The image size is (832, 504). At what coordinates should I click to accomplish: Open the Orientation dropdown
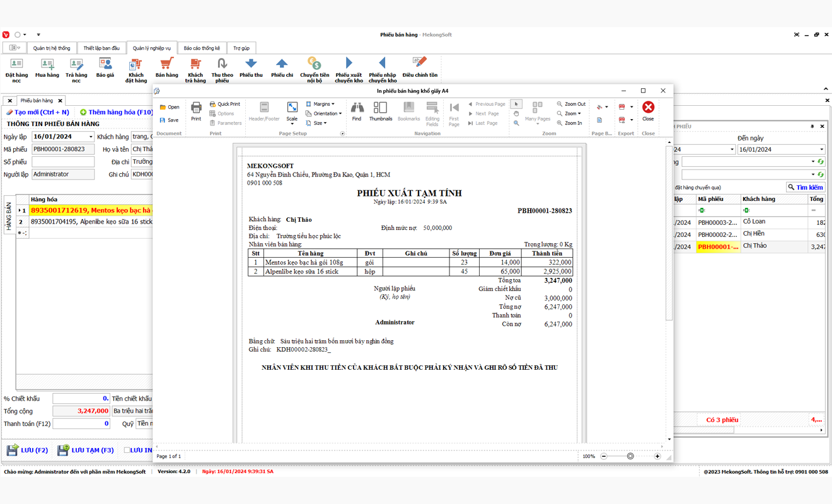pyautogui.click(x=323, y=113)
